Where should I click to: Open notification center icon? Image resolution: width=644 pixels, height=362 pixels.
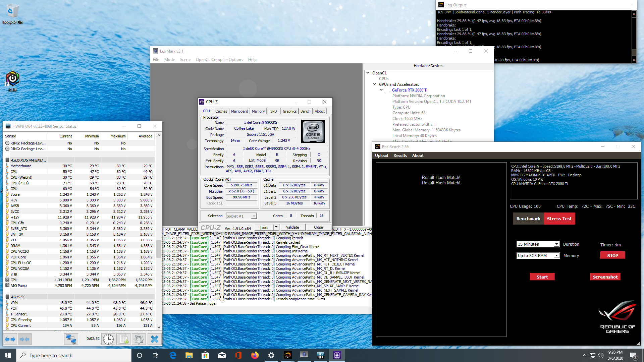coord(634,355)
